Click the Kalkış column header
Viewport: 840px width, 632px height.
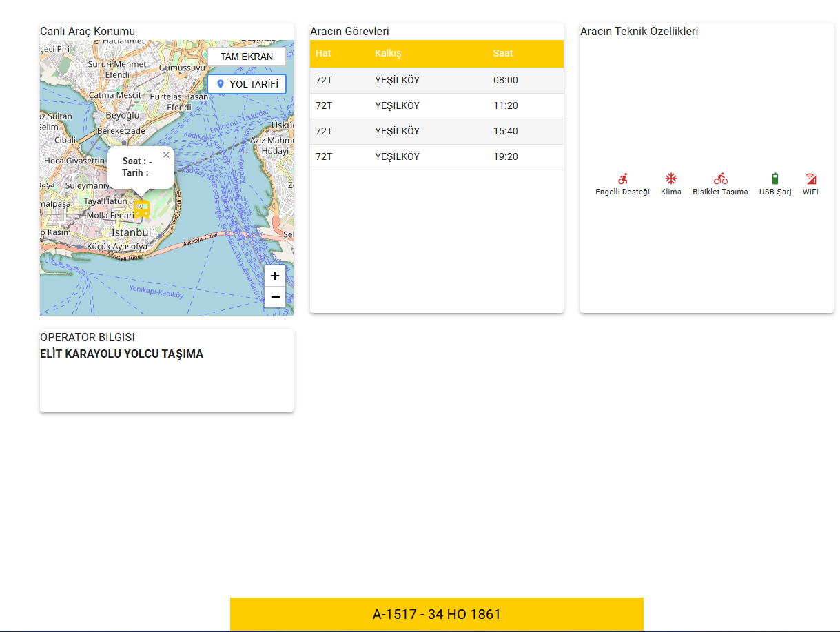click(388, 54)
